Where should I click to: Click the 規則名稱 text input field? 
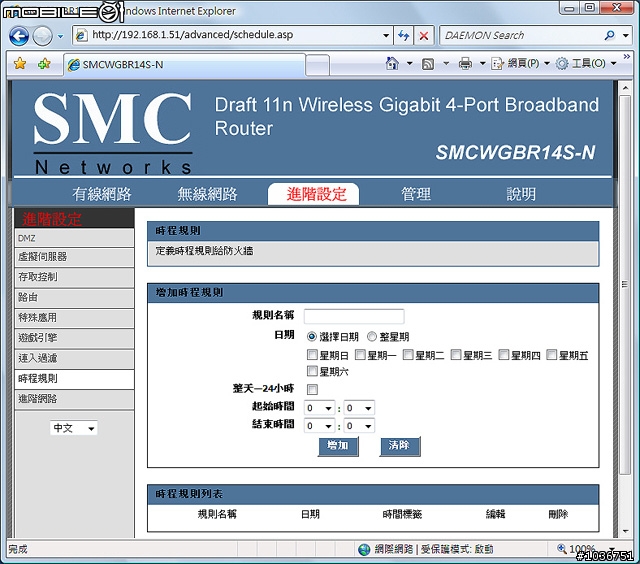pyautogui.click(x=354, y=316)
